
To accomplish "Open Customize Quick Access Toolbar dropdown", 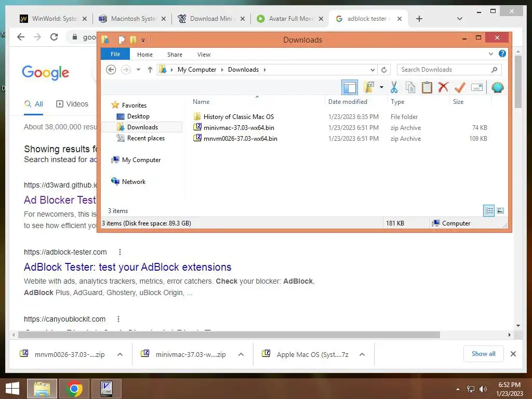I will [143, 41].
